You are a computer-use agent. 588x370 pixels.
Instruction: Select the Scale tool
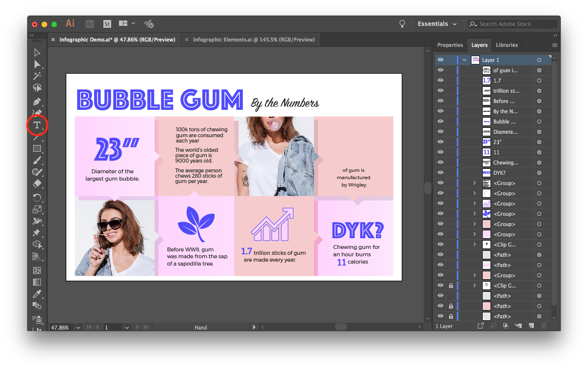click(x=37, y=209)
